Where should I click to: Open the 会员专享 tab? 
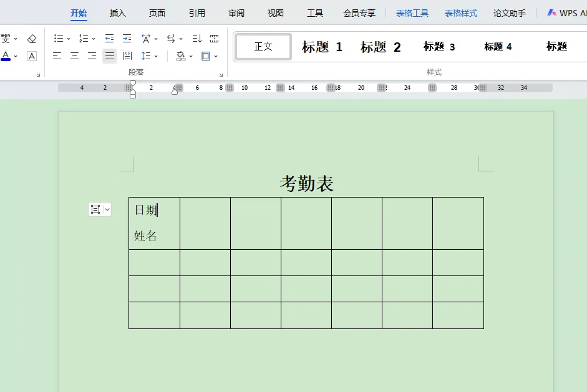point(359,13)
